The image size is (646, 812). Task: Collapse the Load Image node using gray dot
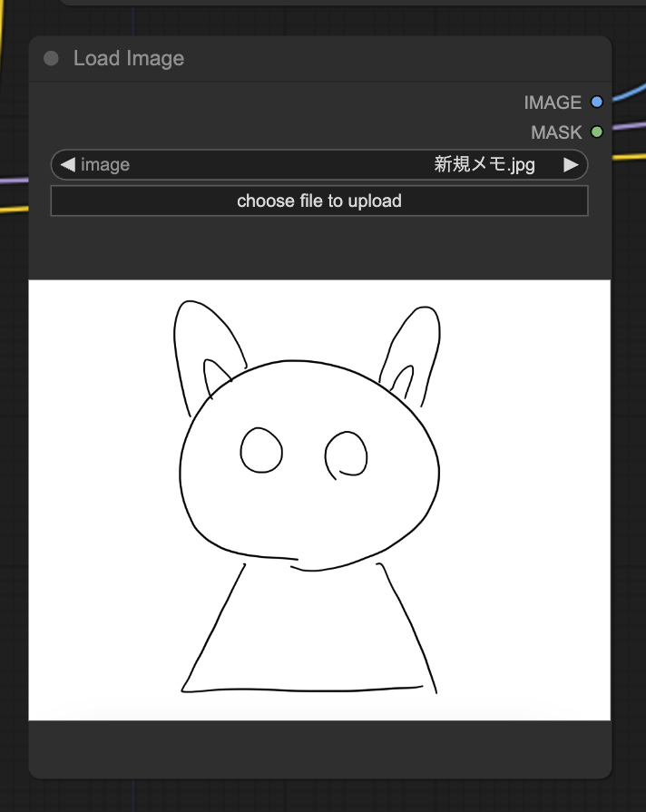pos(51,59)
